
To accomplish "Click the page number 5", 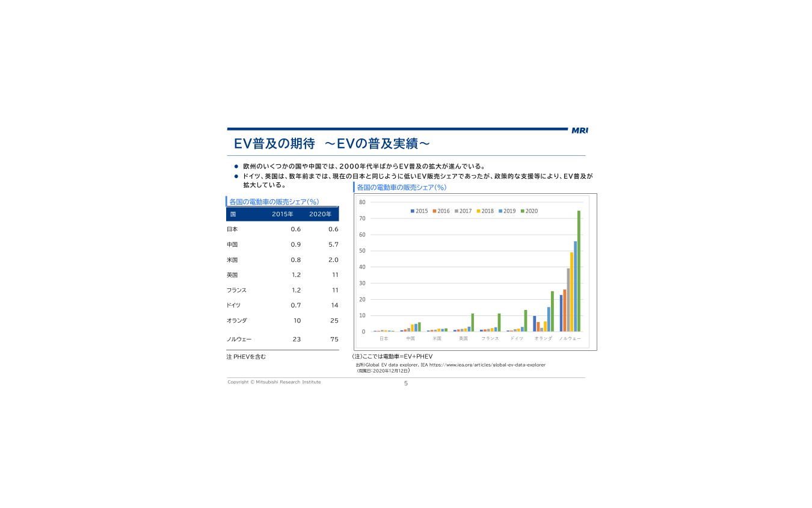I will [x=406, y=383].
